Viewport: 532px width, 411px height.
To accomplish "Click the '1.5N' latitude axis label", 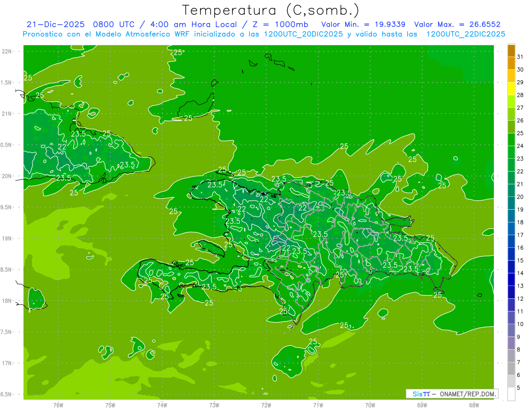I will (6, 82).
